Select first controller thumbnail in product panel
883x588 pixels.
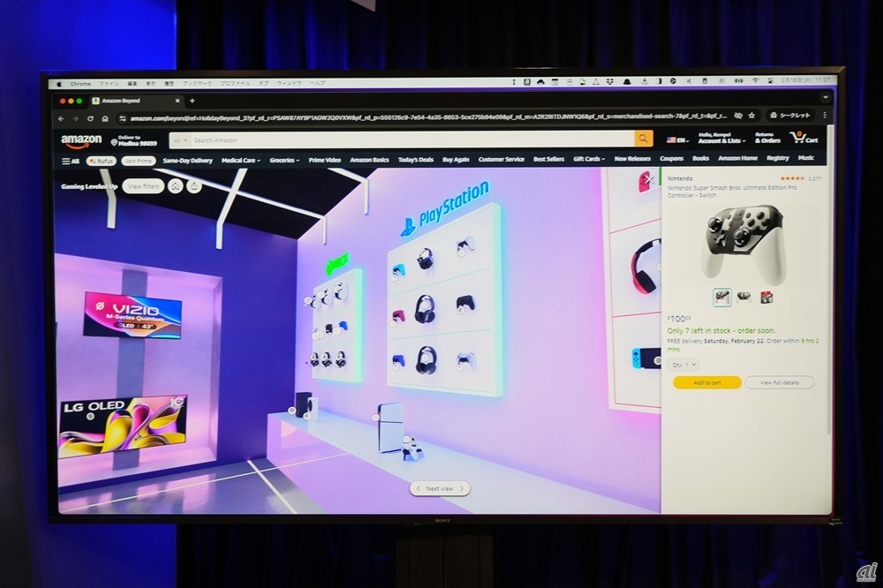click(722, 297)
